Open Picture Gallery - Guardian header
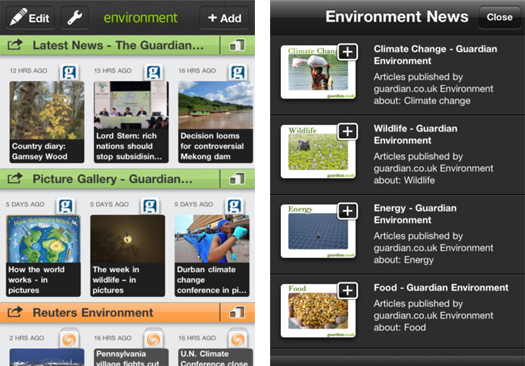The width and height of the screenshot is (525, 366). pyautogui.click(x=112, y=178)
